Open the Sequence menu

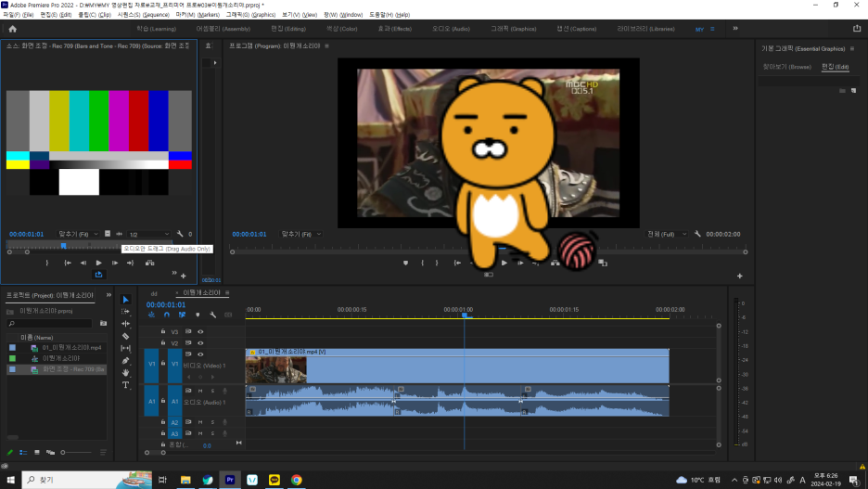(143, 15)
